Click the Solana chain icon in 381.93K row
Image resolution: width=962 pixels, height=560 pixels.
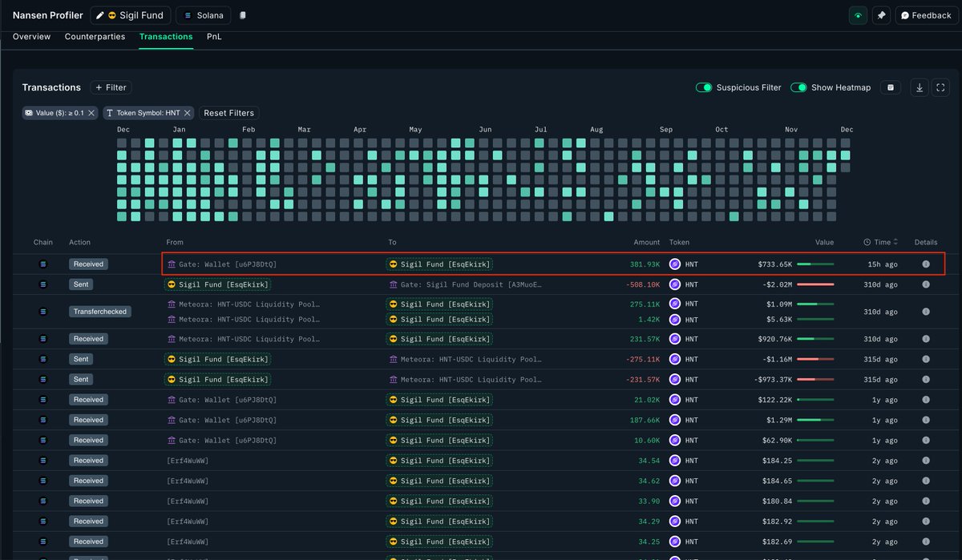click(43, 264)
